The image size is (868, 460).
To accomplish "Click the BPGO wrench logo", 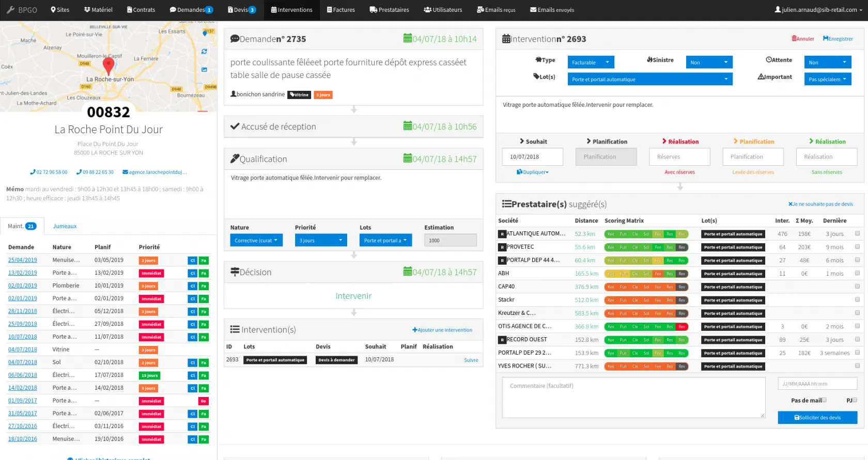I will (x=11, y=10).
